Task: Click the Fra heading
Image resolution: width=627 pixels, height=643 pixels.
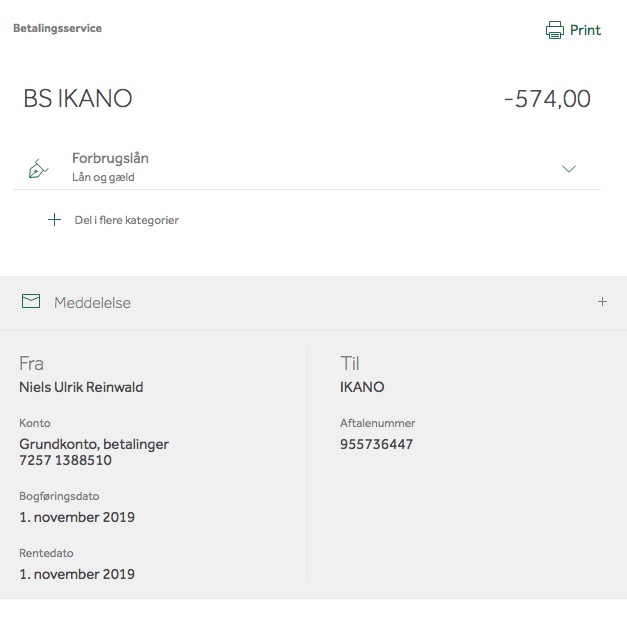Action: 31,363
